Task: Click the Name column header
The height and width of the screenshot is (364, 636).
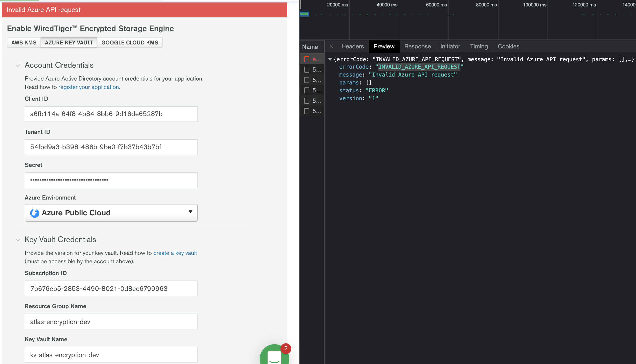Action: click(x=310, y=47)
